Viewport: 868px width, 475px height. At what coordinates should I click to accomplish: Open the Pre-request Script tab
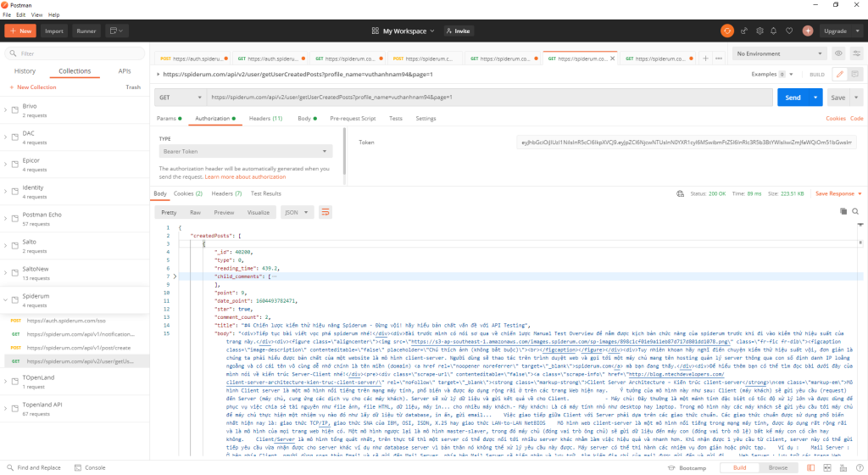tap(353, 119)
